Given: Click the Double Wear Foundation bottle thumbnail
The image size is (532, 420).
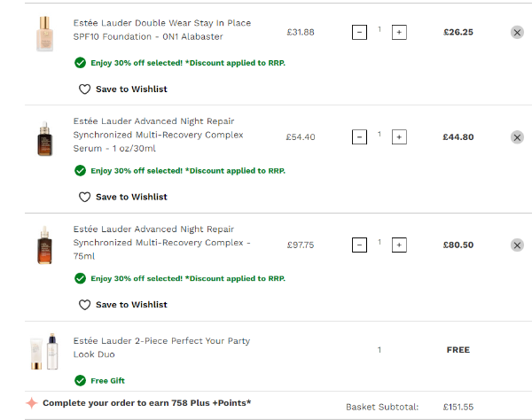Looking at the screenshot, I should (x=45, y=34).
